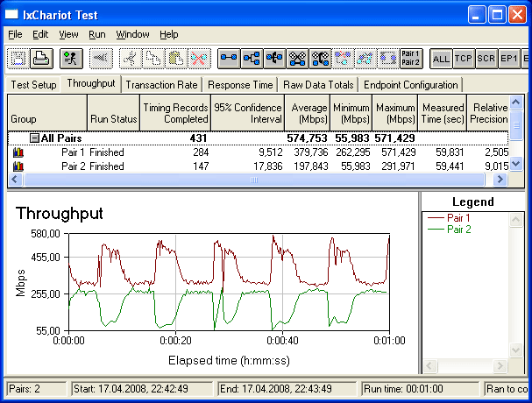Click the Paste clipboard icon

(176, 59)
